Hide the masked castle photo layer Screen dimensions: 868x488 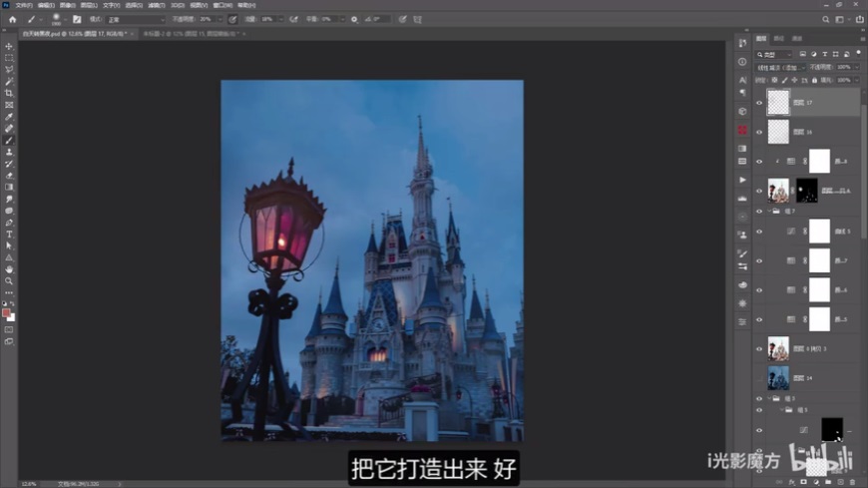pyautogui.click(x=759, y=191)
